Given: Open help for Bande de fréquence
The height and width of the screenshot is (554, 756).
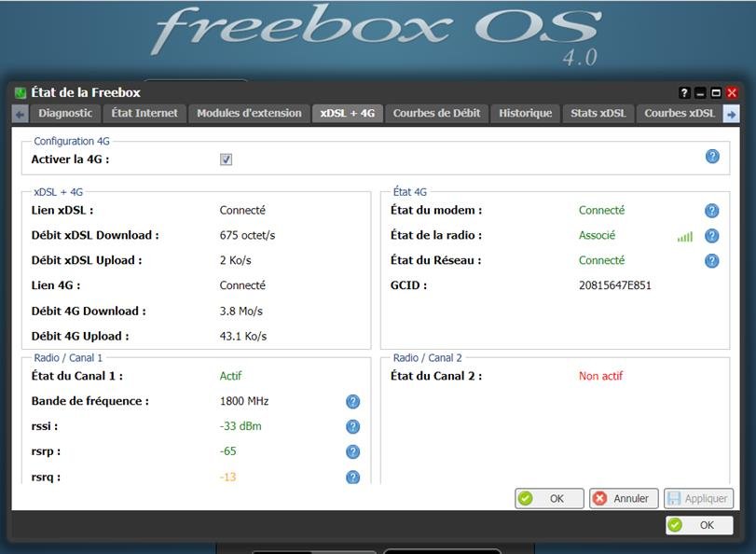Looking at the screenshot, I should pyautogui.click(x=353, y=401).
